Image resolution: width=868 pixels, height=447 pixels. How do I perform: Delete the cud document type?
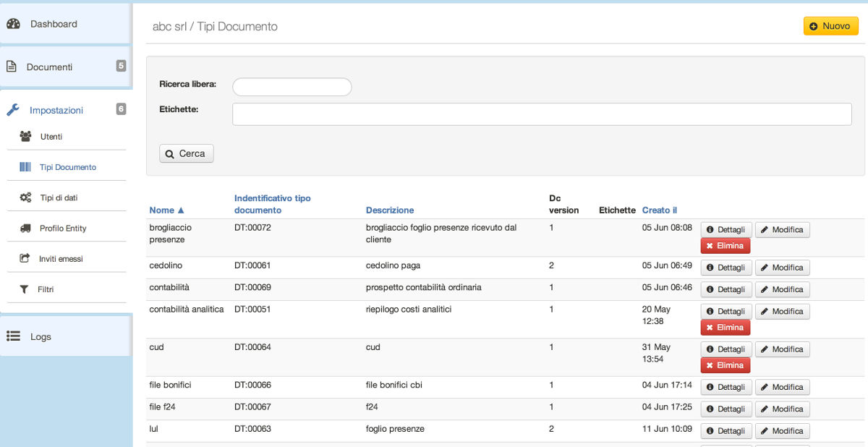coord(726,365)
